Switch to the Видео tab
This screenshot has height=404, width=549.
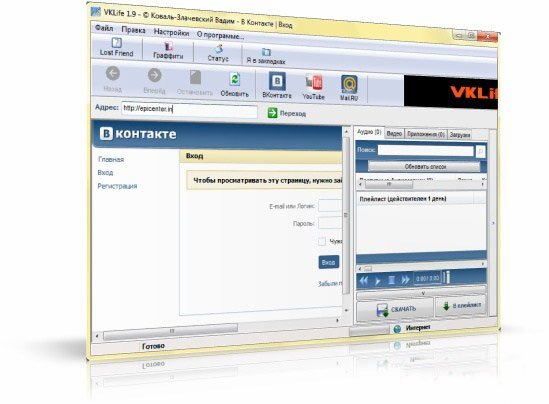click(394, 133)
